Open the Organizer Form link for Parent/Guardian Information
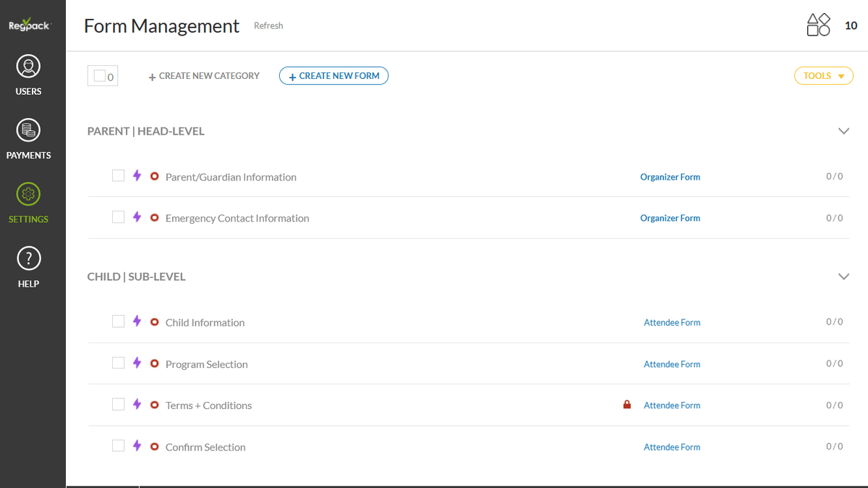 [x=670, y=177]
